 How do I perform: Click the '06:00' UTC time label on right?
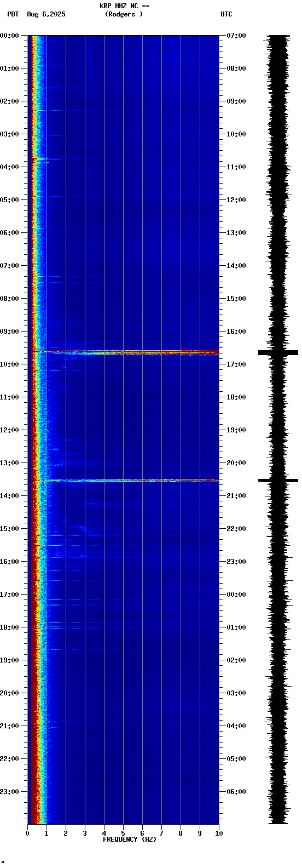tap(236, 792)
